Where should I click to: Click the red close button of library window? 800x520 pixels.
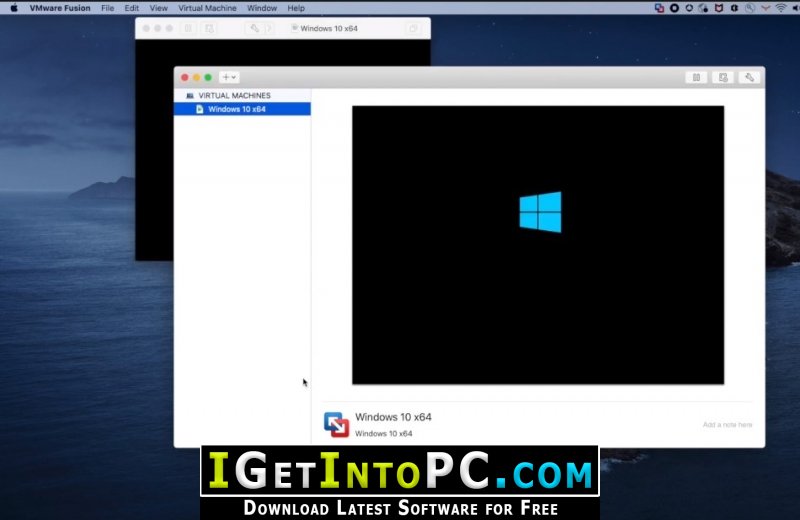[x=185, y=77]
